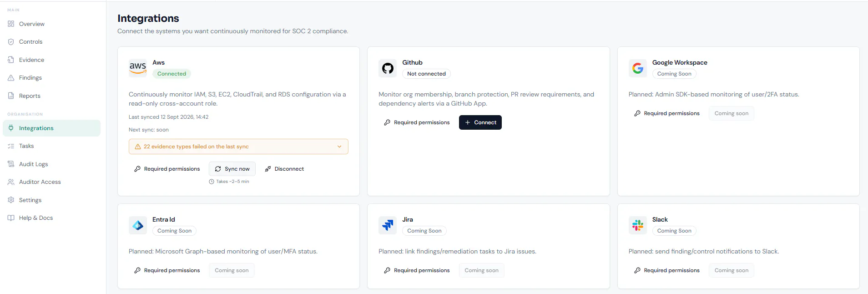Screen dimensions: 868x294
Task: View AWS required permissions
Action: click(167, 169)
